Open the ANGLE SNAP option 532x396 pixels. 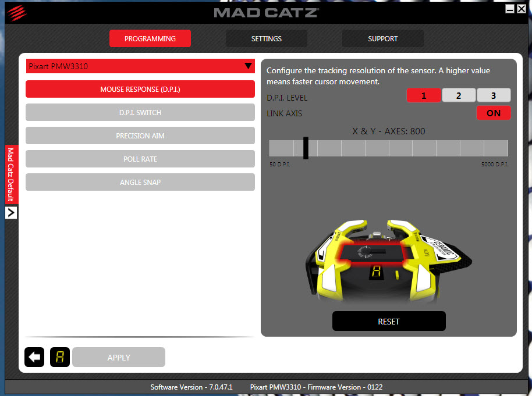click(x=140, y=182)
